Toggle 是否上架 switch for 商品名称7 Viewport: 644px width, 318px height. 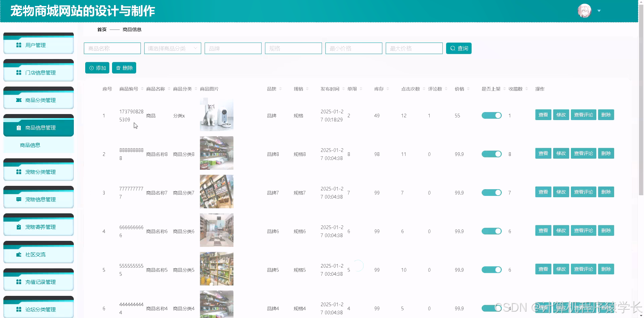point(492,193)
